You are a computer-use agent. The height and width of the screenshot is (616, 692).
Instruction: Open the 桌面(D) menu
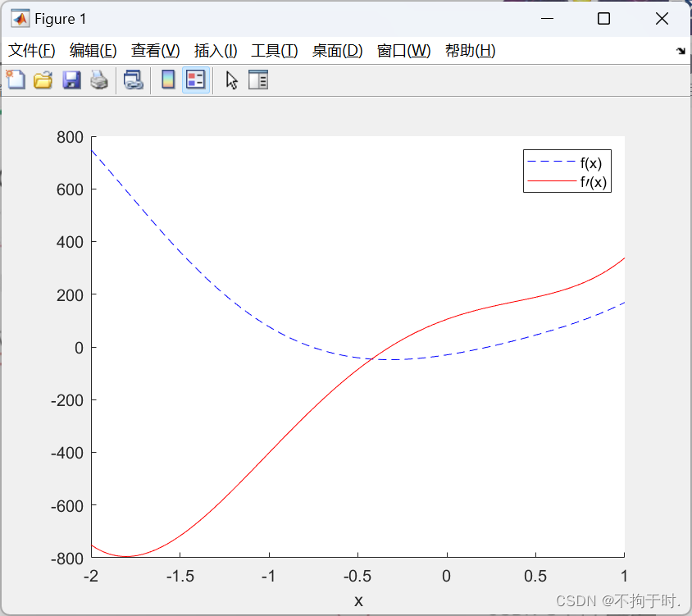(337, 50)
